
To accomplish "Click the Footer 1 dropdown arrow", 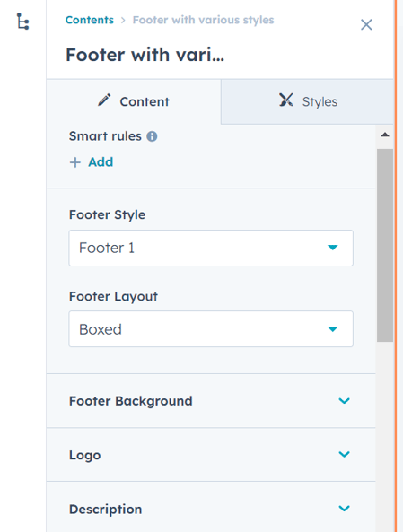I will click(x=333, y=248).
